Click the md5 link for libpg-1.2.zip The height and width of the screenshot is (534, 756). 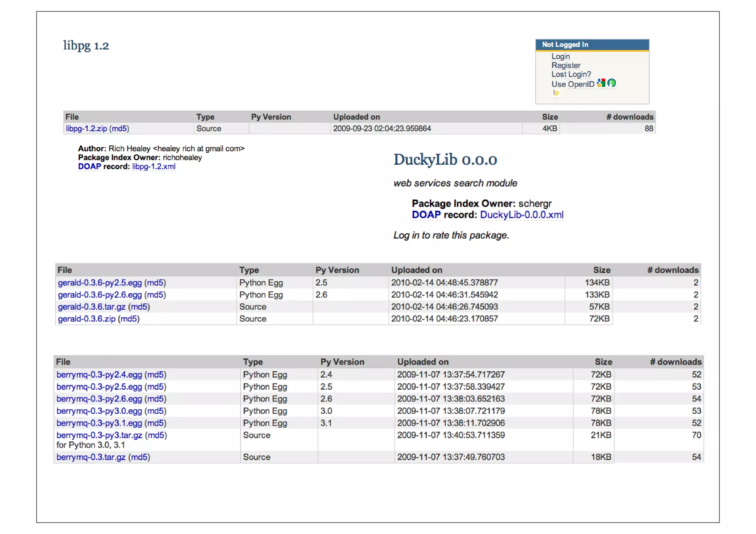(x=119, y=128)
